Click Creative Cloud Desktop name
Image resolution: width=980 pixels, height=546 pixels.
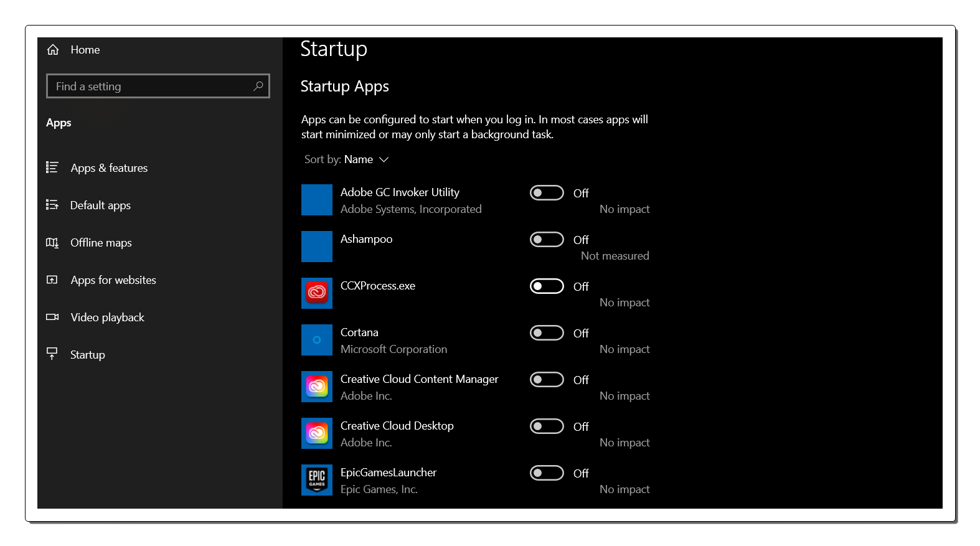[397, 426]
